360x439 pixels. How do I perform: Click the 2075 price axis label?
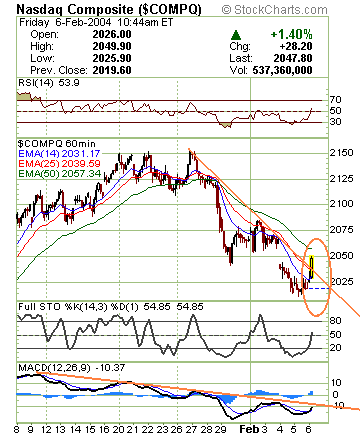pyautogui.click(x=341, y=230)
